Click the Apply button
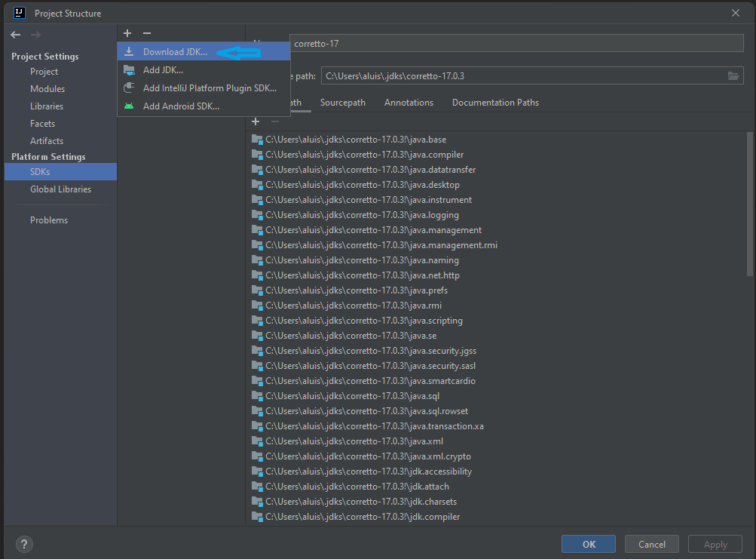The width and height of the screenshot is (756, 559). tap(715, 544)
